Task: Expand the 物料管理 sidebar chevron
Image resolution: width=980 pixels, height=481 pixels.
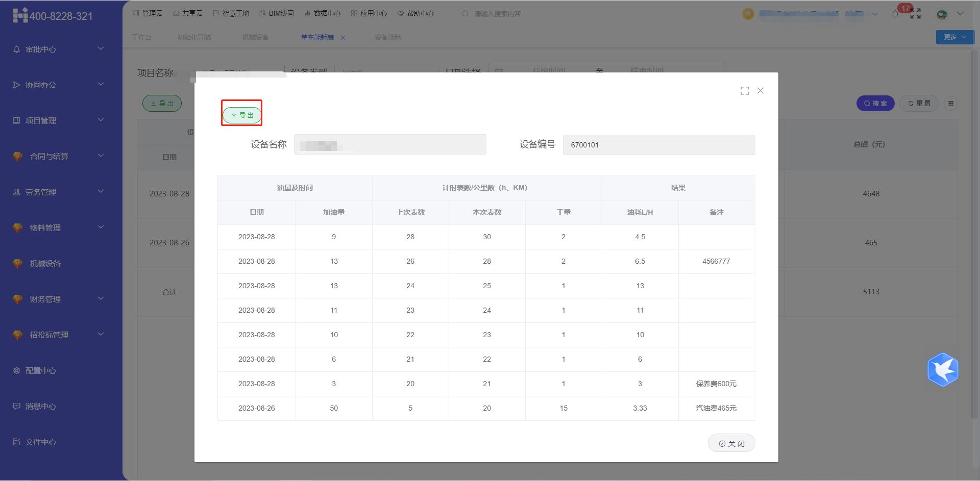Action: [x=101, y=227]
